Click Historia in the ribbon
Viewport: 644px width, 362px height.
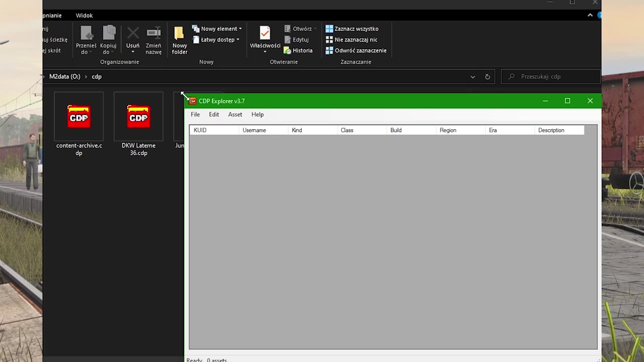click(298, 51)
